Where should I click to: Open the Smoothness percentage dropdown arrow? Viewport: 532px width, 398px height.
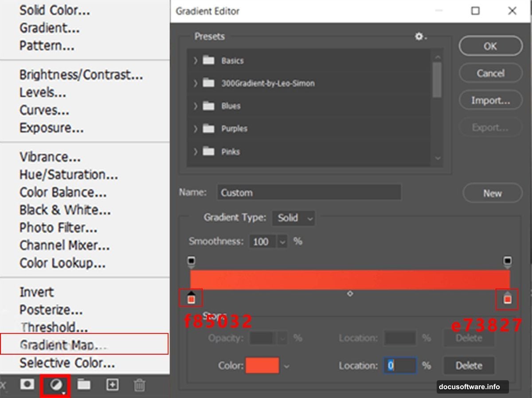(282, 241)
